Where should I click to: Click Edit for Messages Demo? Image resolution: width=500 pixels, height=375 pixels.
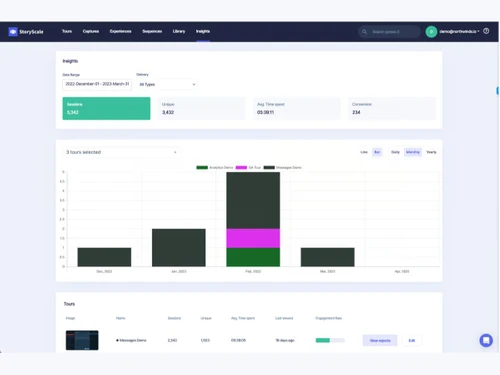click(412, 340)
